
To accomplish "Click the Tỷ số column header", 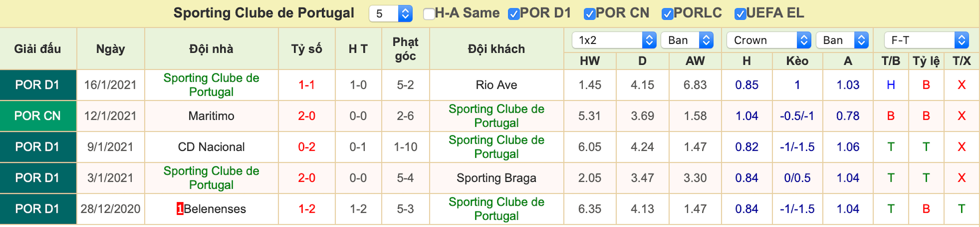I will click(x=307, y=49).
